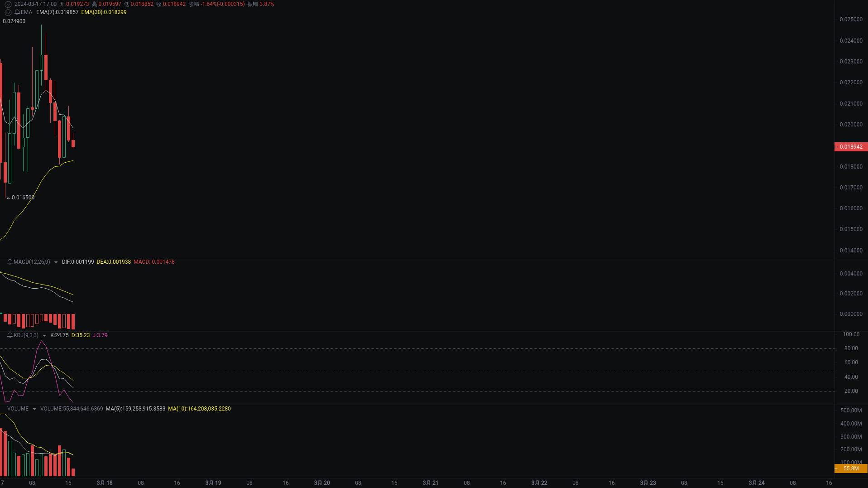Screen dimensions: 868x488
Task: Click the highlighted current price tag 0.018942
Action: tap(851, 146)
